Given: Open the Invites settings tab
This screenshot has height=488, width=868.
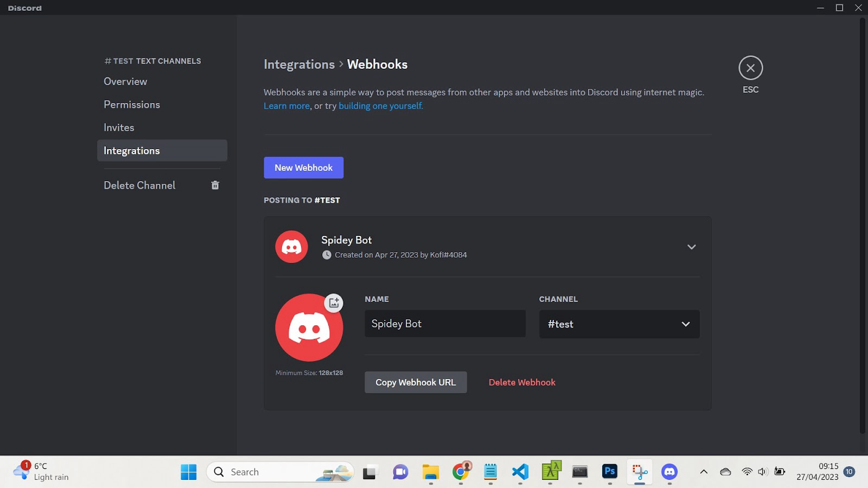Looking at the screenshot, I should [119, 127].
